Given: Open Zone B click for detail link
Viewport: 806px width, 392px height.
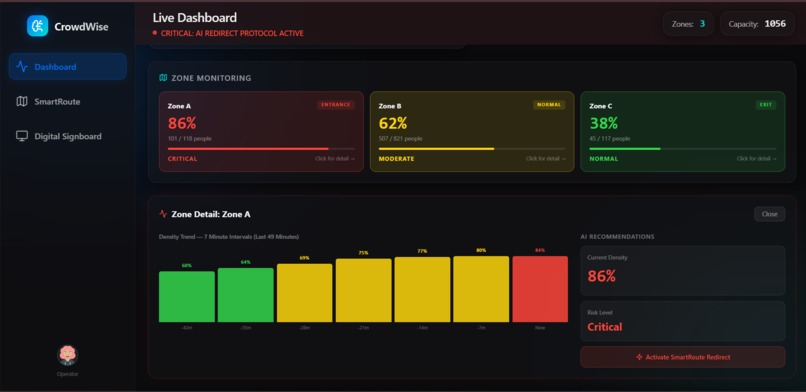Looking at the screenshot, I should tap(545, 159).
